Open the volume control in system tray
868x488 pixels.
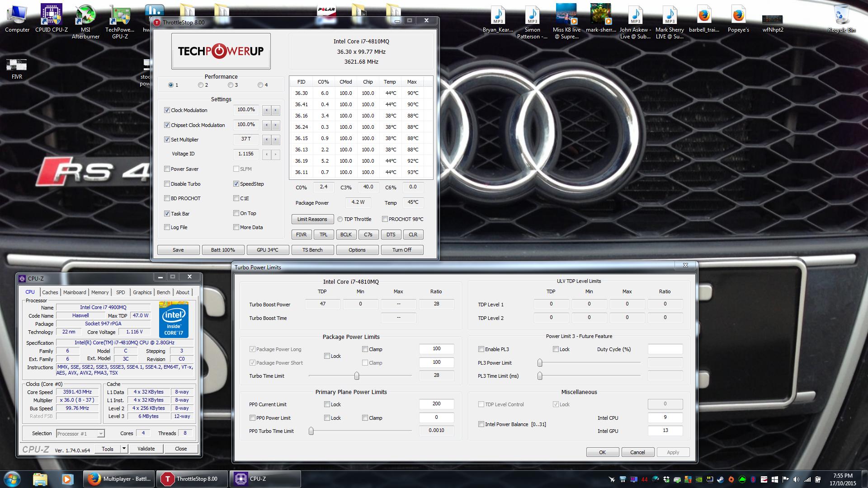[796, 479]
